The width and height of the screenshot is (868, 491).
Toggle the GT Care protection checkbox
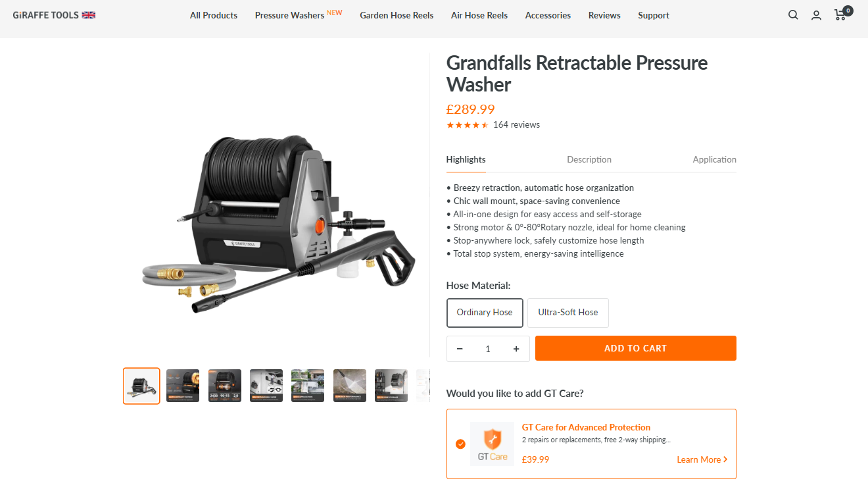(x=460, y=444)
